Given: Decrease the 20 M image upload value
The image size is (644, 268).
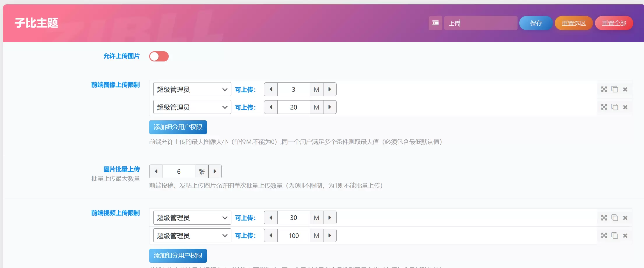Looking at the screenshot, I should click(271, 107).
